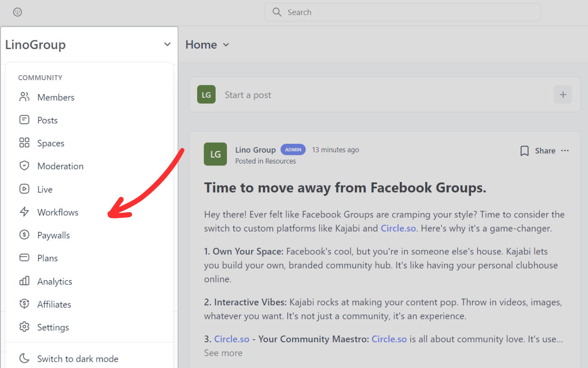Click the Settings gear icon

tap(24, 327)
